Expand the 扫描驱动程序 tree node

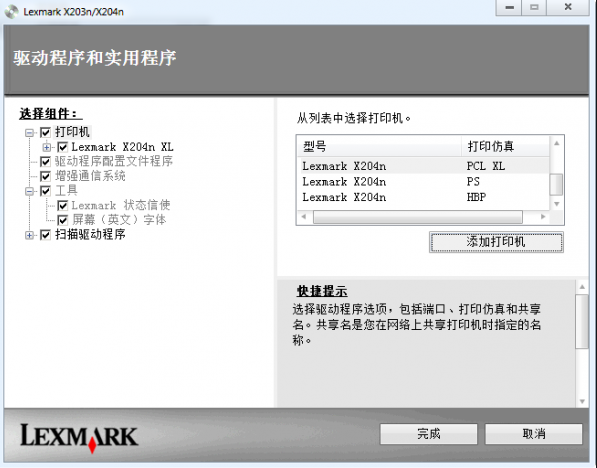pos(29,235)
